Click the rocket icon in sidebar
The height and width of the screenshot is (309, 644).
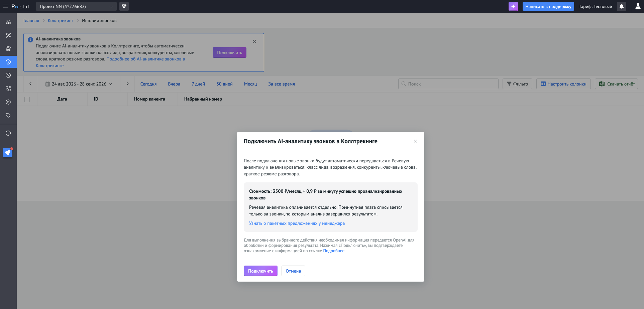pos(8,153)
